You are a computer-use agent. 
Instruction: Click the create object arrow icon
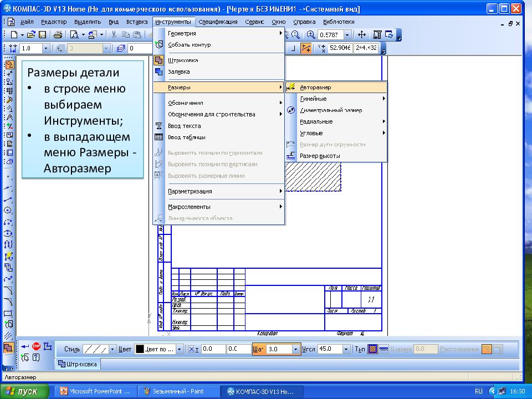point(25,346)
